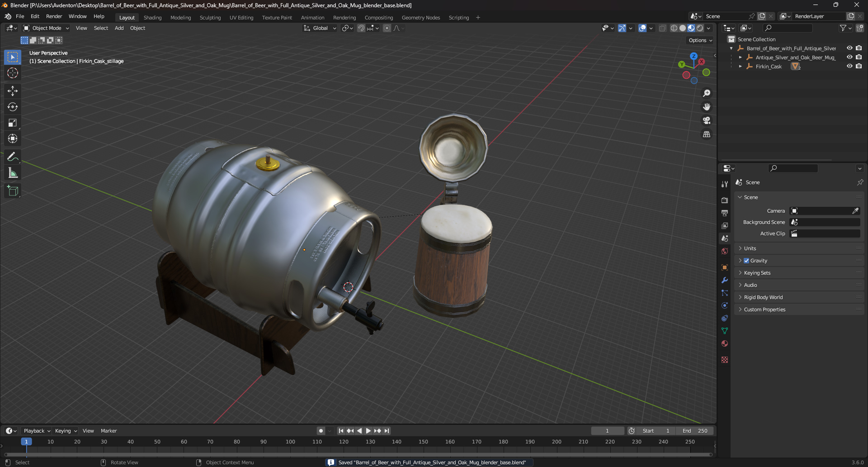Screen dimensions: 868x467
Task: Open the Render menu
Action: (54, 16)
